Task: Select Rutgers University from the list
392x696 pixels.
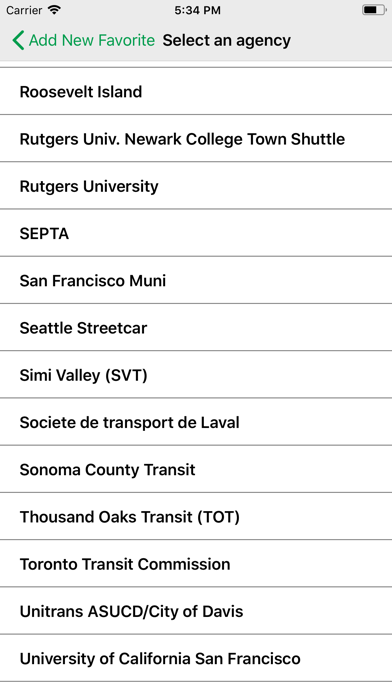Action: [196, 186]
